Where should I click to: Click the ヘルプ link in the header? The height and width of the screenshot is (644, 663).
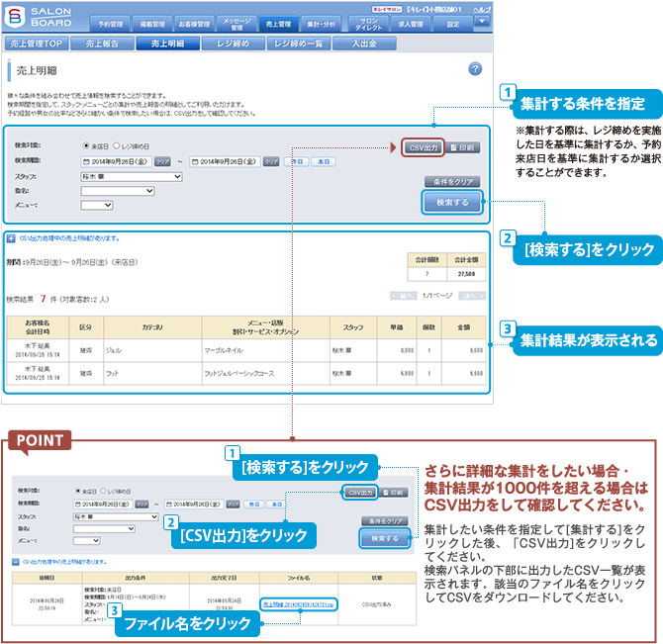[482, 9]
